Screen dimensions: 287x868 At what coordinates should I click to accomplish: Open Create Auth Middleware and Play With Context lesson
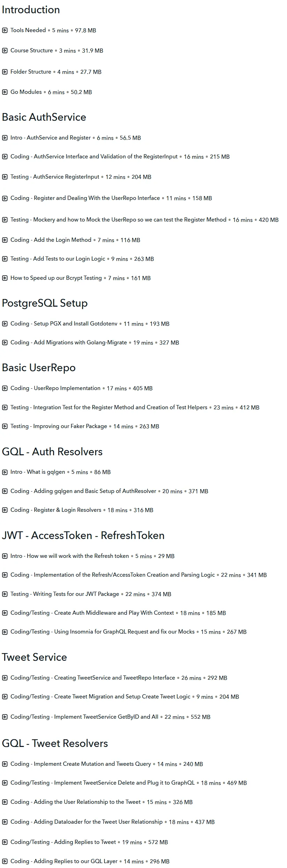114,613
